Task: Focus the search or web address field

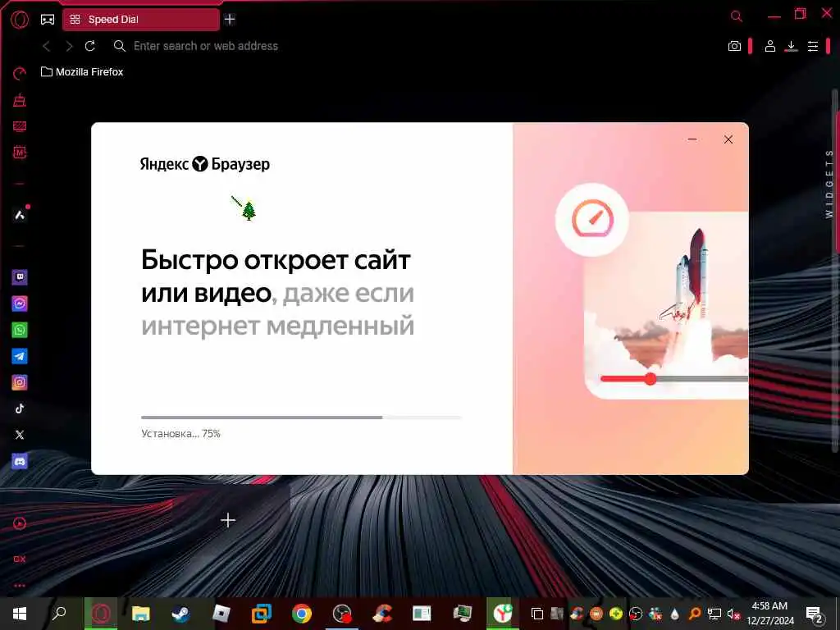Action: click(x=418, y=46)
